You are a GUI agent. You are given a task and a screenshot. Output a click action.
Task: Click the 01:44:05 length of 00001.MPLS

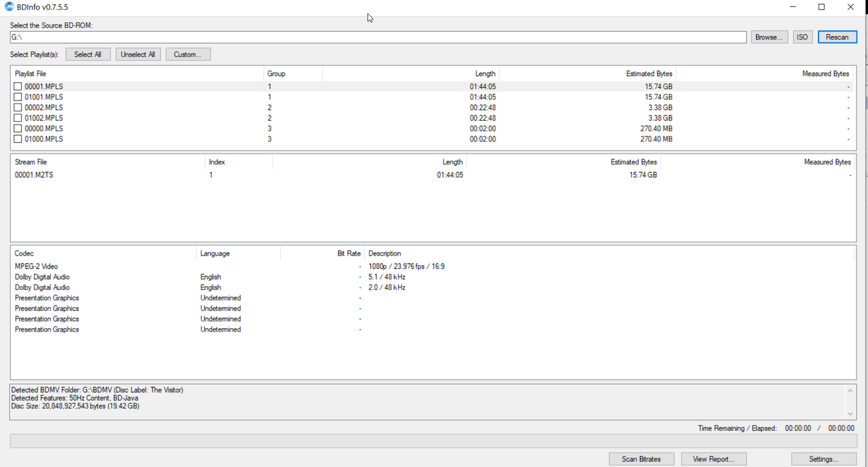point(482,87)
